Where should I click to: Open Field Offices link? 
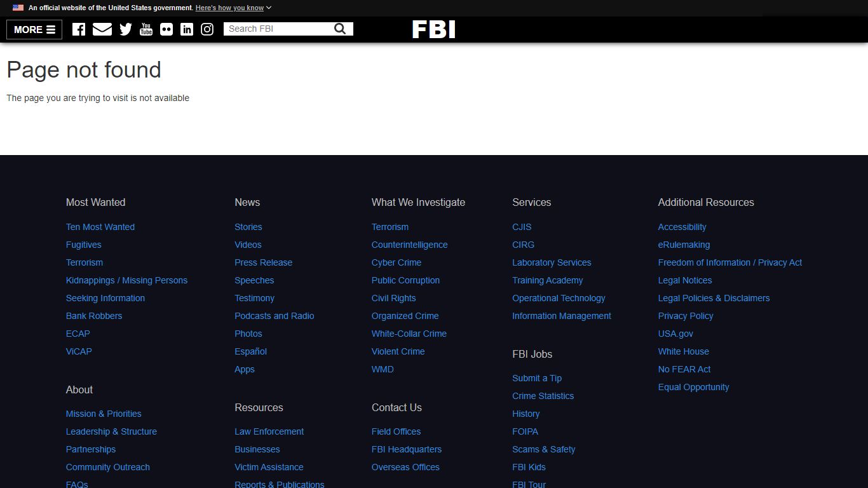[x=397, y=431]
